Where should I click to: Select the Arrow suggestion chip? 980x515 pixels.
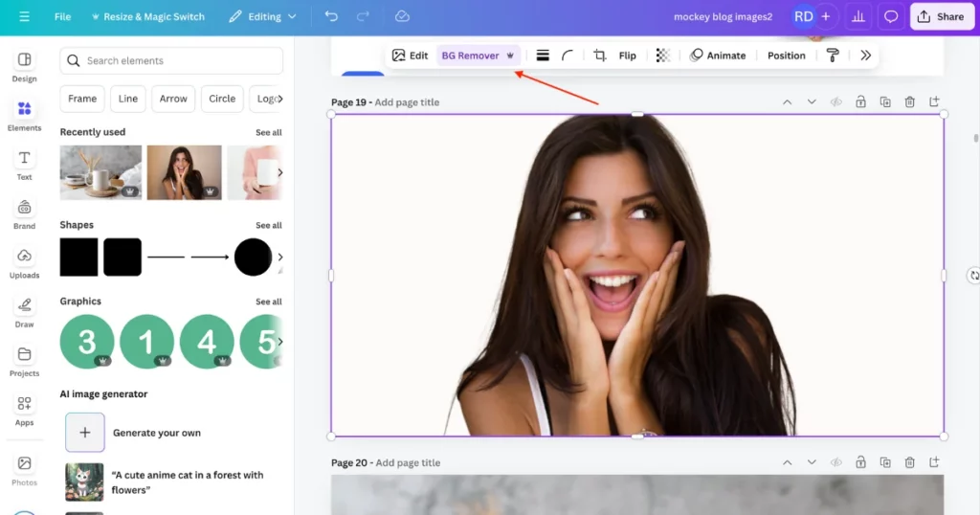(x=173, y=99)
